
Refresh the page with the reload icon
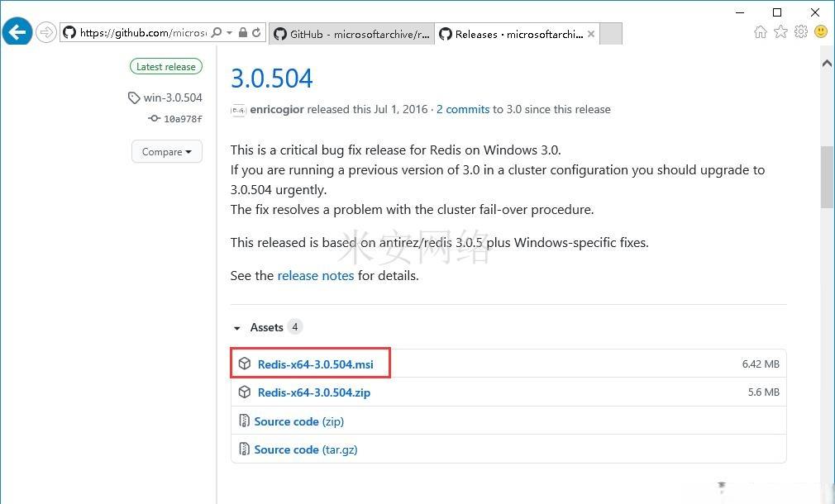256,33
